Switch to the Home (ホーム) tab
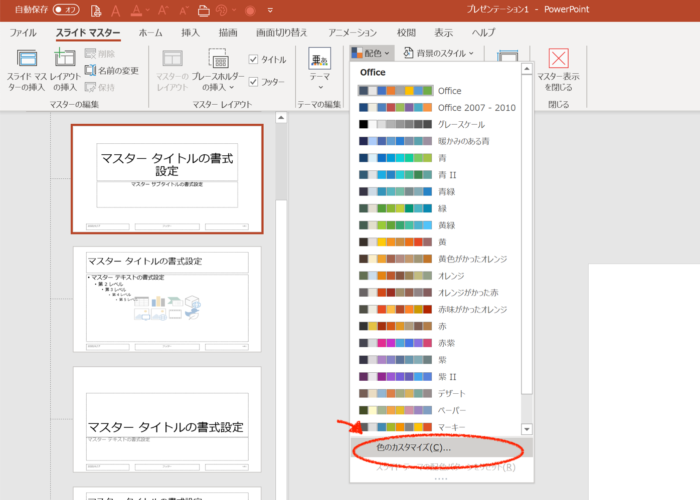700x500 pixels. (x=150, y=33)
